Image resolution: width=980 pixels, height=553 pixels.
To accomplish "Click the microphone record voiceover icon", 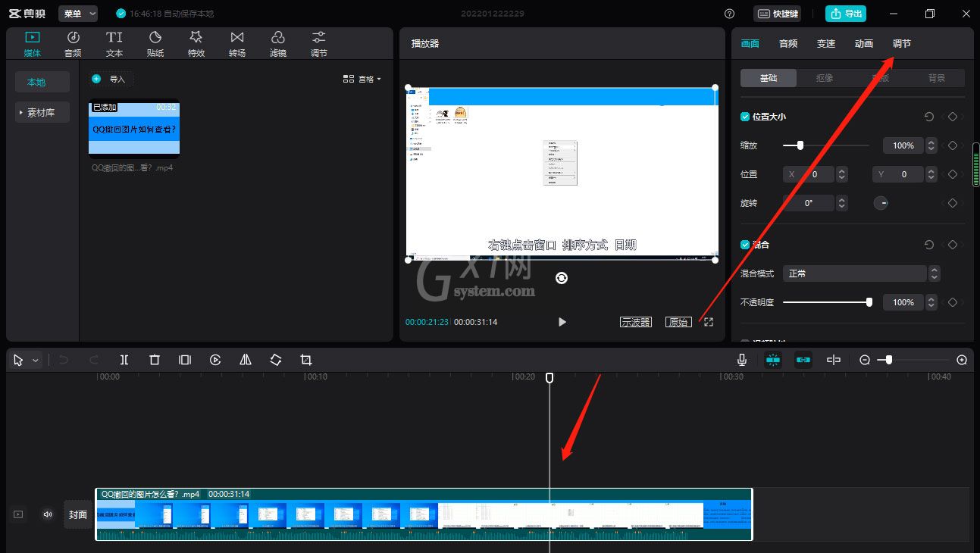I will [x=742, y=360].
